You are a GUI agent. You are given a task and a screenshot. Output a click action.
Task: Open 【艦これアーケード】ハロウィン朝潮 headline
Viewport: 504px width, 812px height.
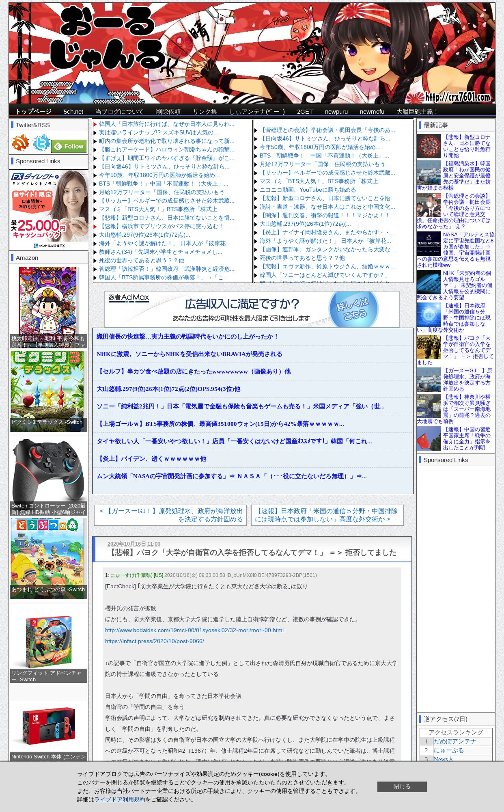tap(167, 149)
